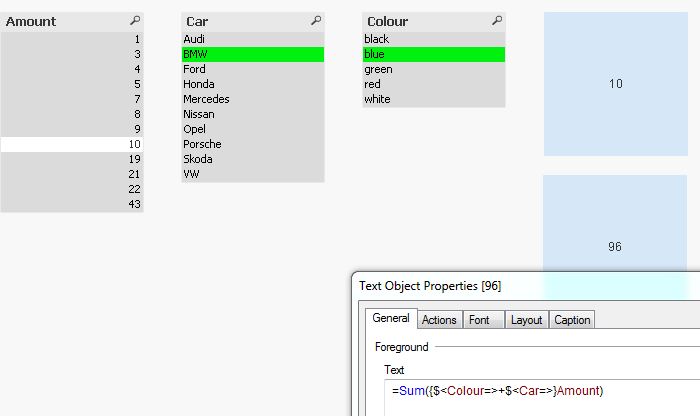
Task: Select green in the Colour list
Action: click(434, 69)
